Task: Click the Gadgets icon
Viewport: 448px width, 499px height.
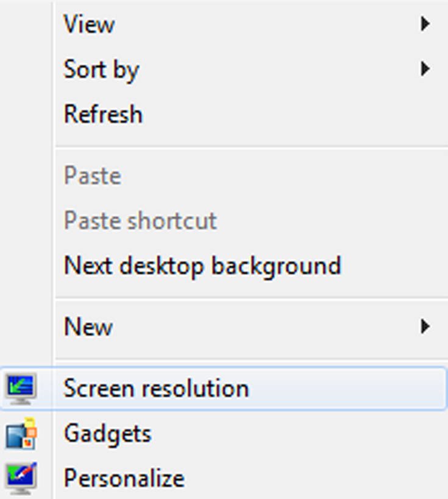Action: 21,433
